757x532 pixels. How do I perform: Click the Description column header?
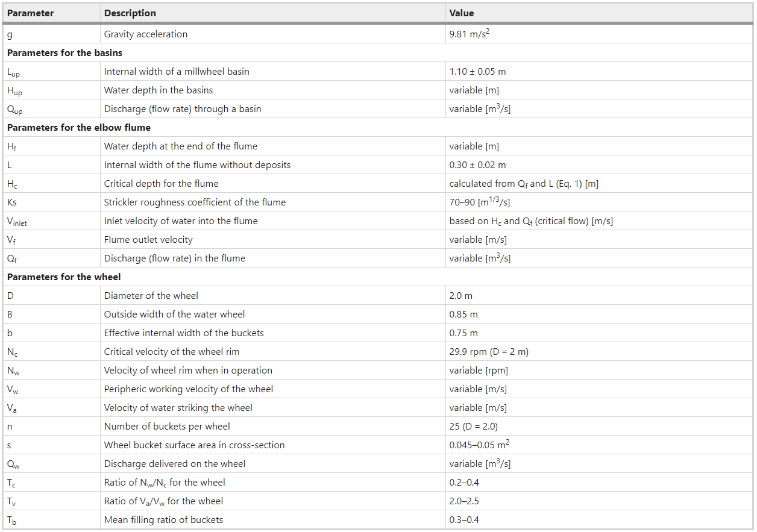130,13
